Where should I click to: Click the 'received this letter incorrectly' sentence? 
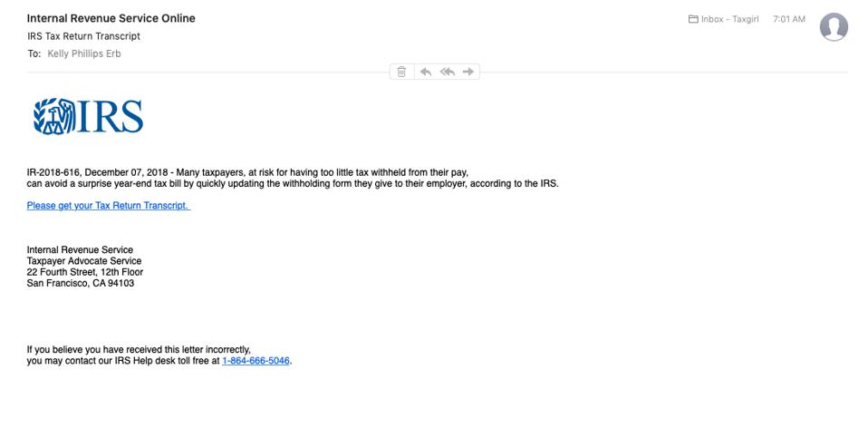pos(139,349)
